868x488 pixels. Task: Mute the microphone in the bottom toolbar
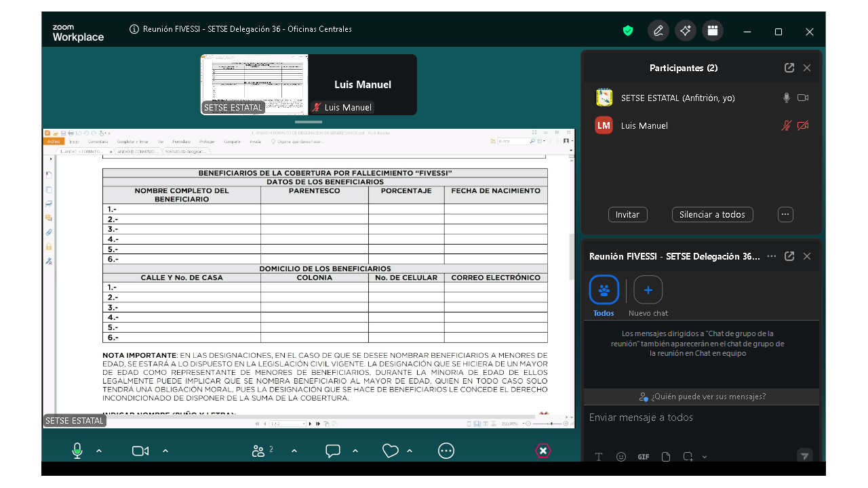point(77,451)
